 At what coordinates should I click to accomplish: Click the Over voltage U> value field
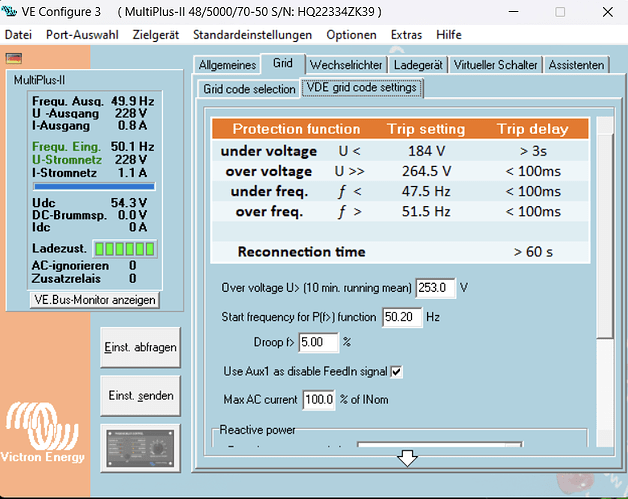pos(435,288)
